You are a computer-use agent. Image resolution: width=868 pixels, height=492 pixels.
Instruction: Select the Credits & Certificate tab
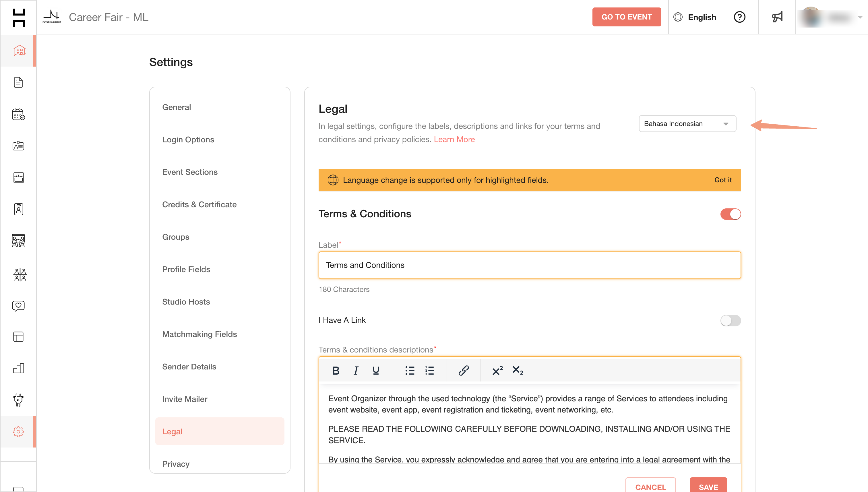click(x=199, y=204)
